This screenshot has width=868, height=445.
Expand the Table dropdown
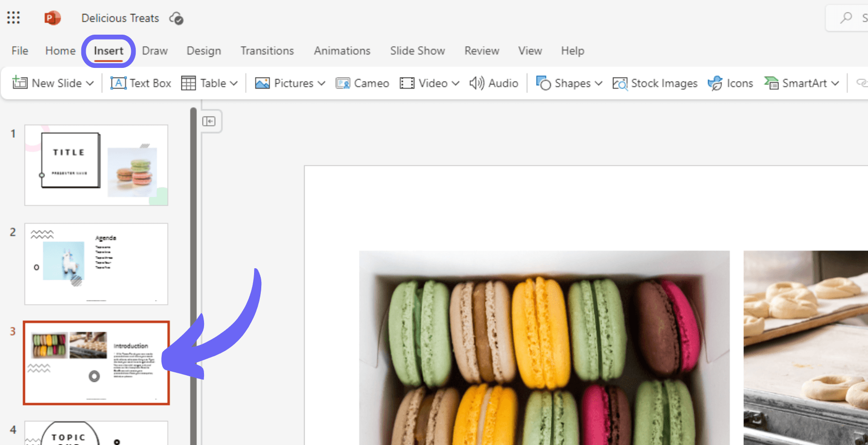234,83
